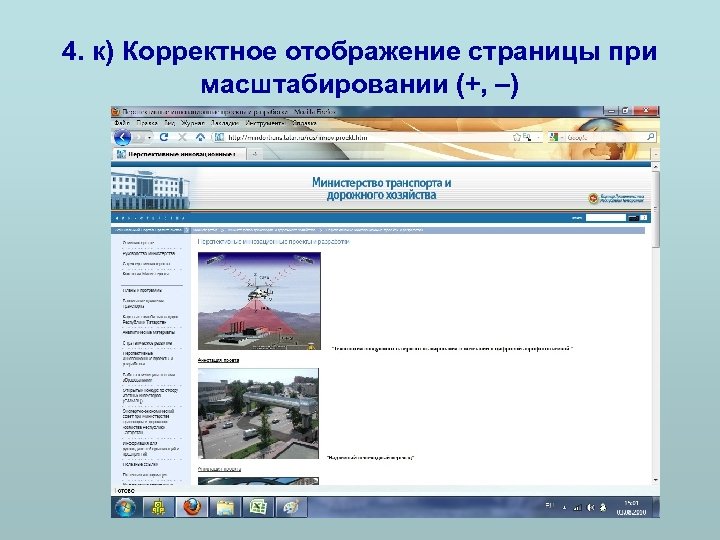Viewport: 720px width, 540px height.
Task: Show hidden tray icons arrow
Action: click(x=564, y=507)
